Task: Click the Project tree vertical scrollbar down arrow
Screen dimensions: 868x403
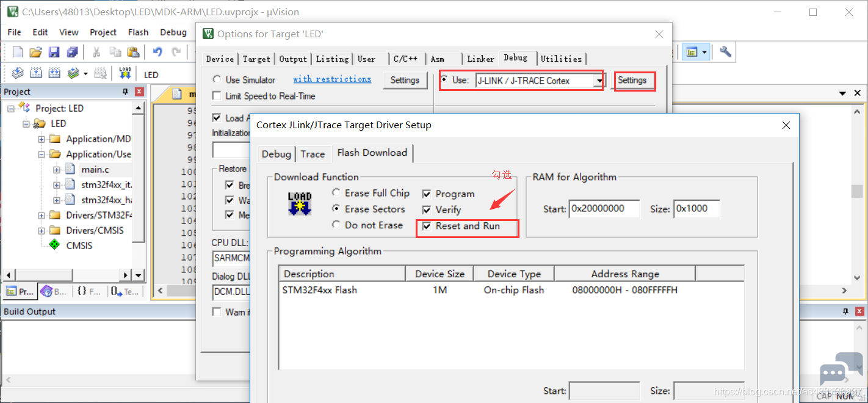Action: pyautogui.click(x=138, y=275)
